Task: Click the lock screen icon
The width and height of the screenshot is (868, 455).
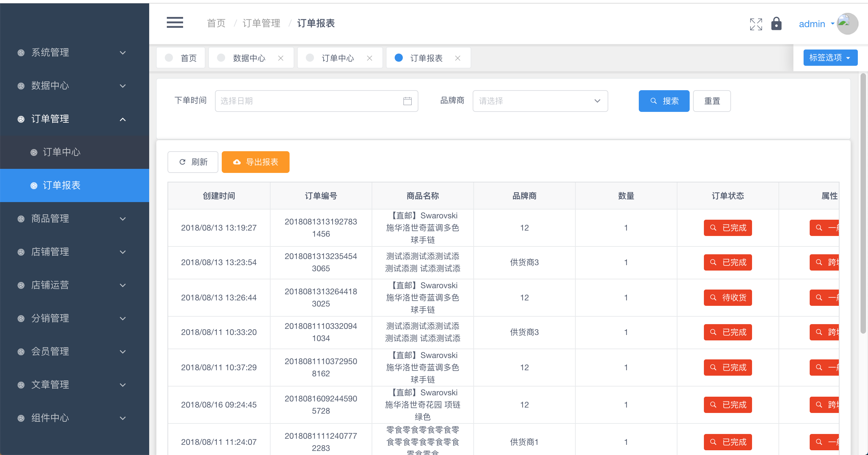Action: [x=776, y=24]
